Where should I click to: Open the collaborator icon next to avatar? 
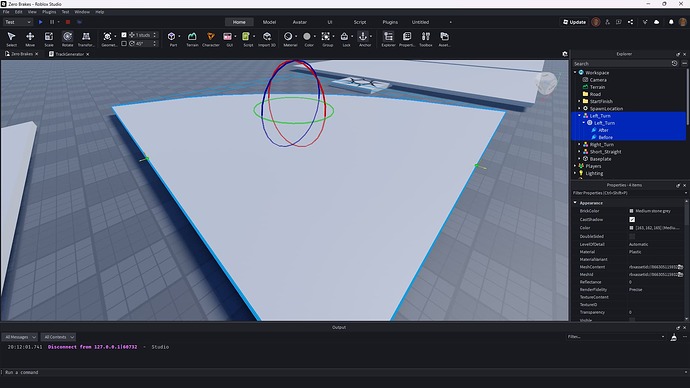tap(607, 22)
